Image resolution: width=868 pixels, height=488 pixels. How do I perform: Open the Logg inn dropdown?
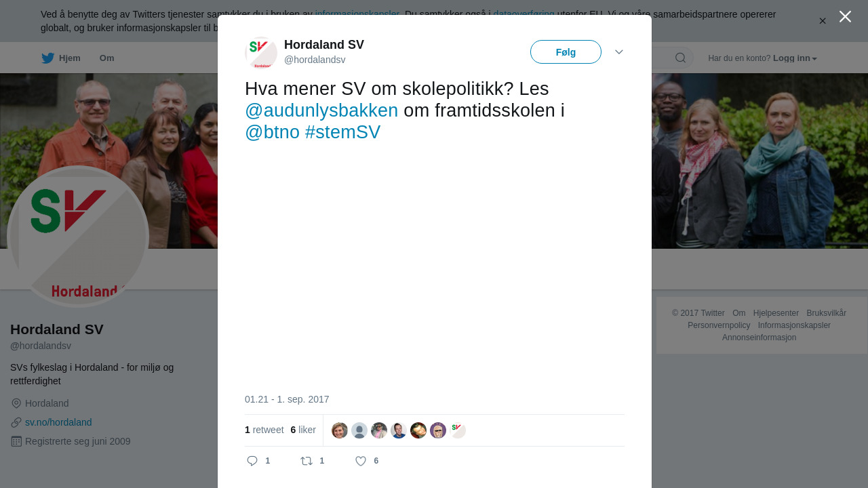[x=795, y=58]
